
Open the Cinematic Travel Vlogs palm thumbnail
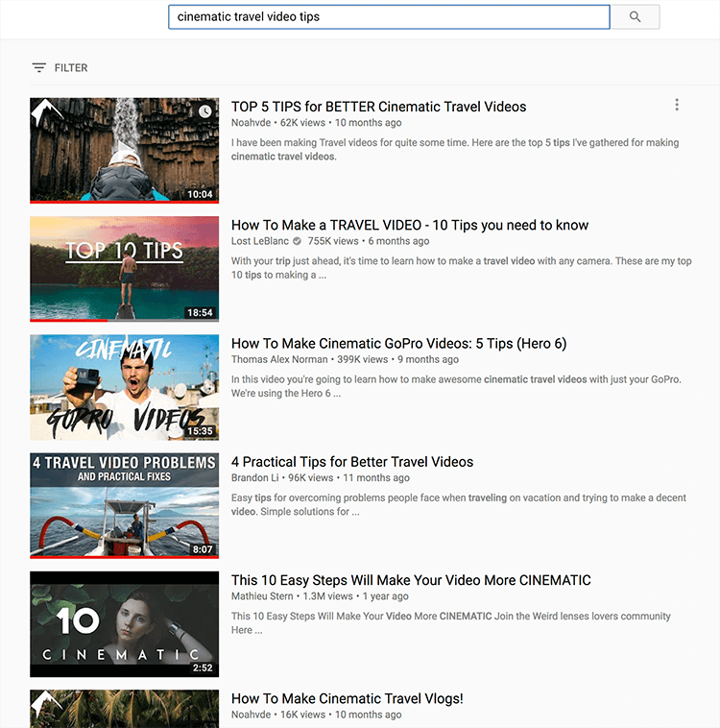coord(125,709)
